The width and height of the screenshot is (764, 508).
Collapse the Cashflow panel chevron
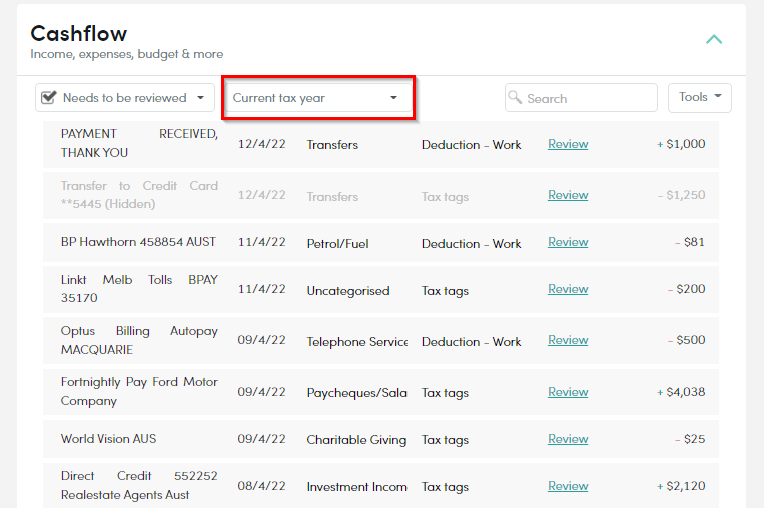tap(714, 39)
